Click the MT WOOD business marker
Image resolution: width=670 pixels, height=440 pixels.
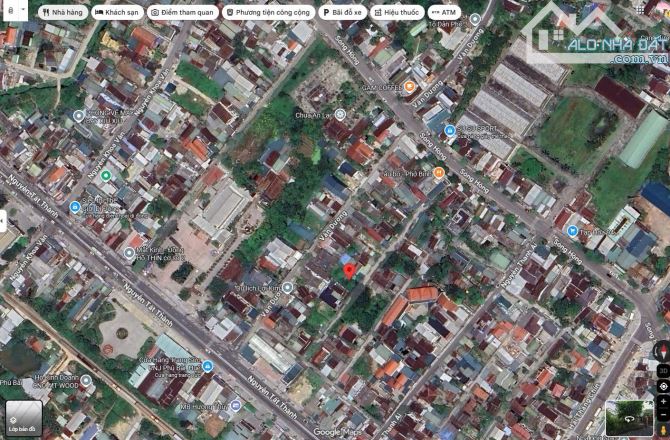tap(85, 380)
